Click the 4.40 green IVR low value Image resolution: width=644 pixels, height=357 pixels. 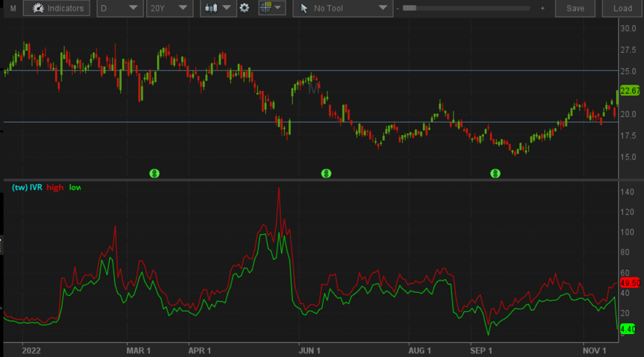point(628,329)
